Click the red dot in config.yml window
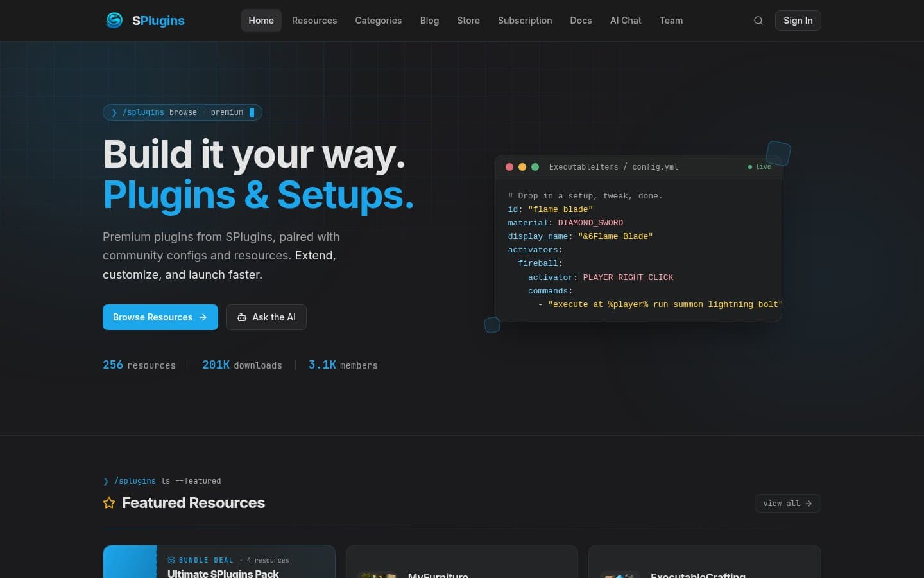Viewport: 924px width, 578px height. [509, 167]
